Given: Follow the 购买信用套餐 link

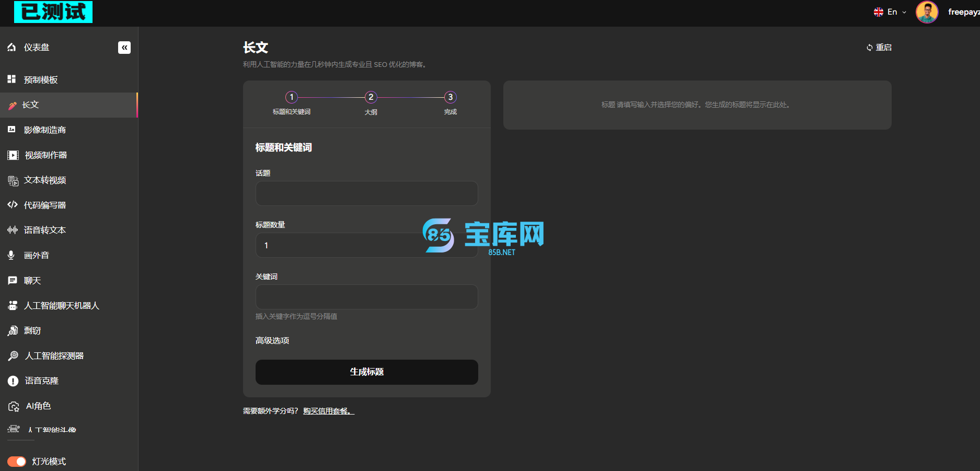Looking at the screenshot, I should 328,411.
